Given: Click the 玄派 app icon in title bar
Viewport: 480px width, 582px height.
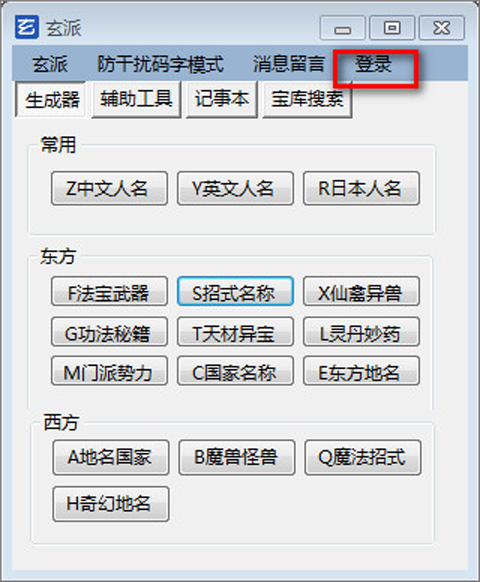Looking at the screenshot, I should click(27, 27).
